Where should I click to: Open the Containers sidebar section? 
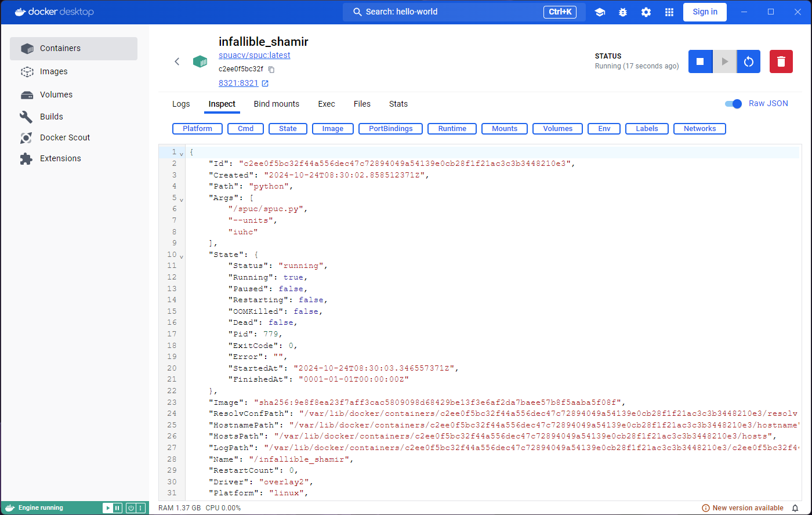tap(74, 49)
